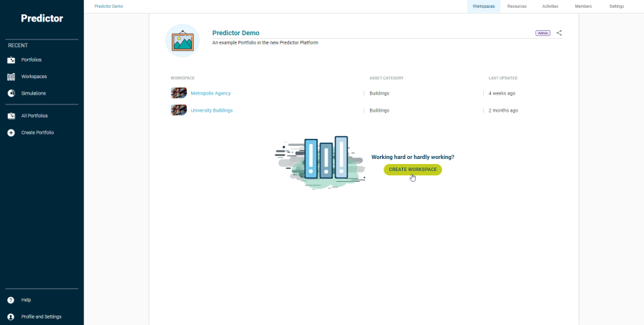Click the Help question mark icon

11,300
